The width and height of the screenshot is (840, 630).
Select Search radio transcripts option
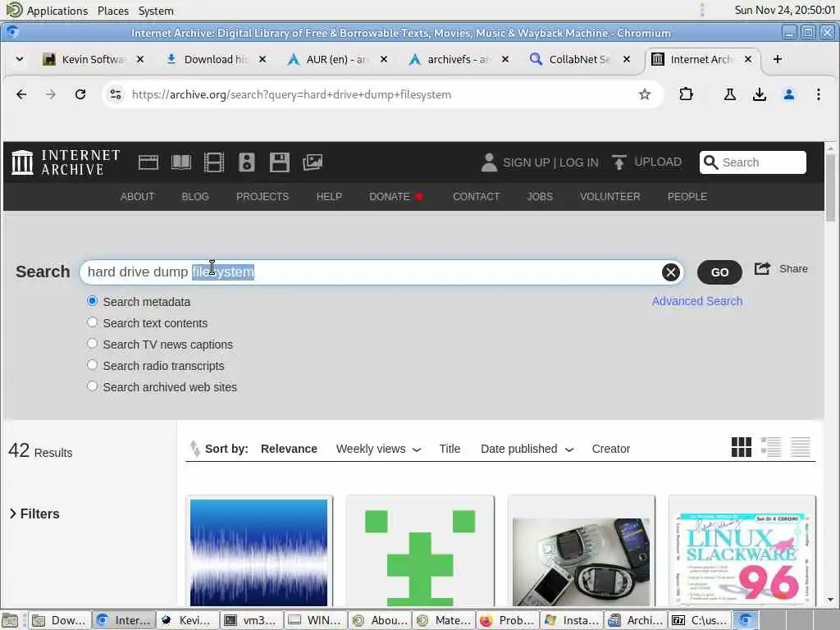[x=92, y=365]
